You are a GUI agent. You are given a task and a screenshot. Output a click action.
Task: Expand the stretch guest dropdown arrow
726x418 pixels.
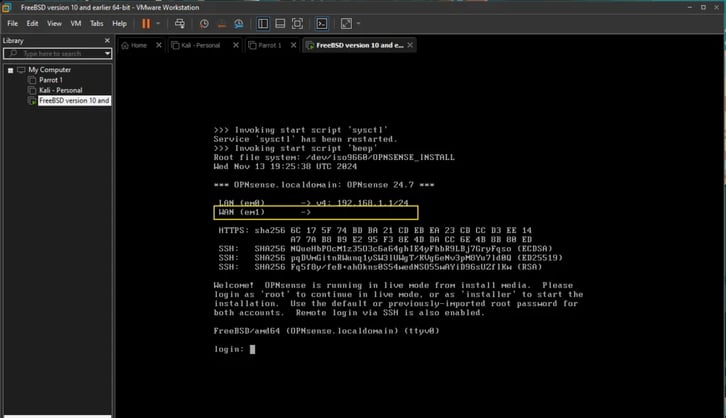coord(358,24)
